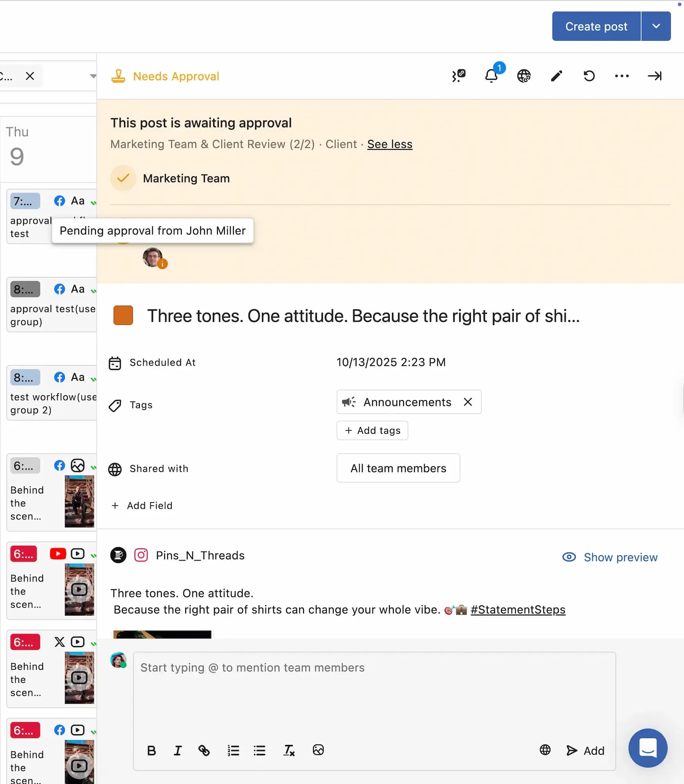This screenshot has height=784, width=684.
Task: Collapse the post panel with arrow icon
Action: [x=654, y=76]
